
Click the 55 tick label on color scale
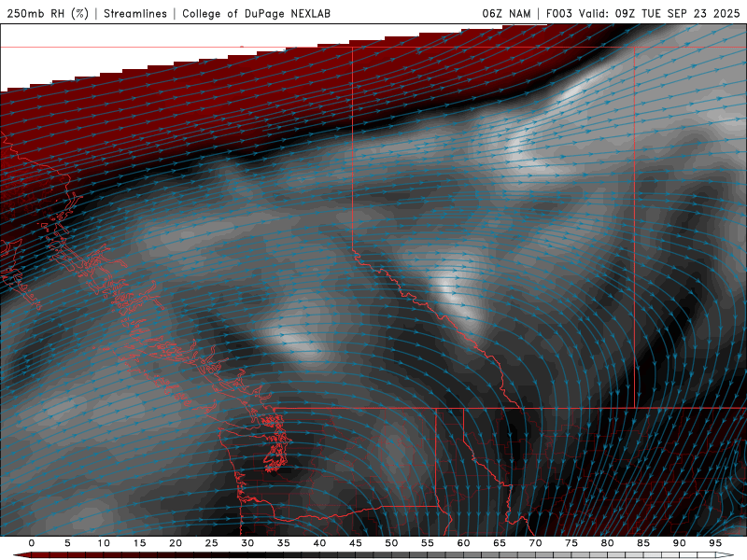click(427, 543)
